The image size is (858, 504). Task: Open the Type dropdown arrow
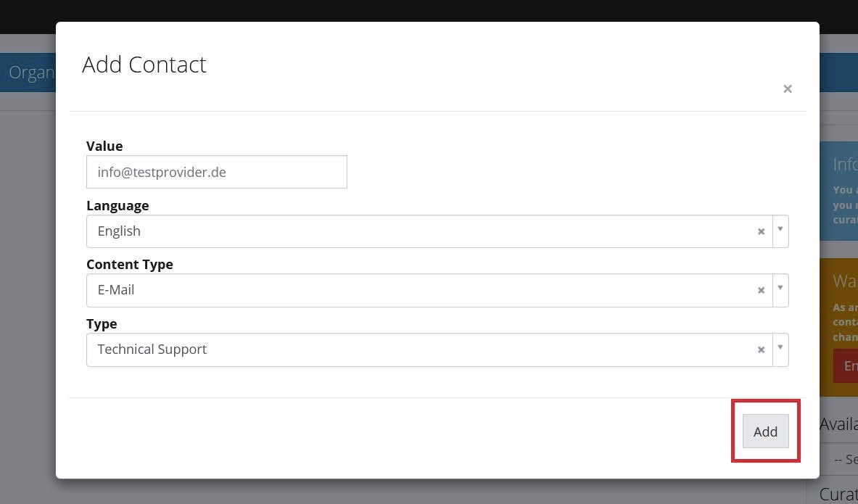tap(780, 348)
